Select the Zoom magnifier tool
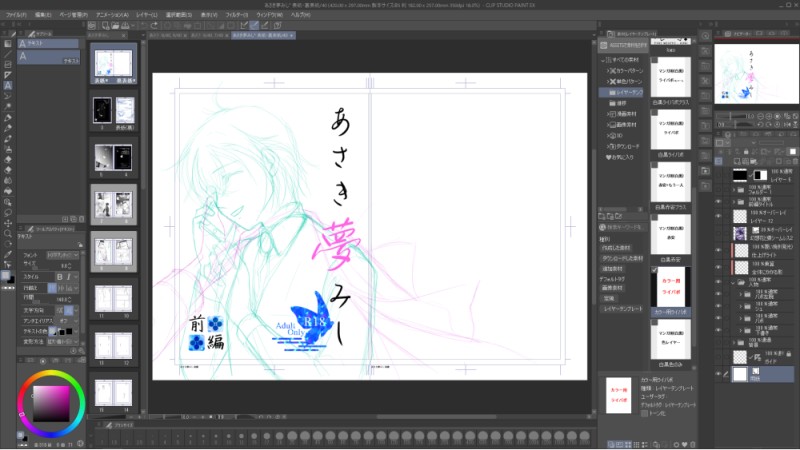Viewport: 800px width, 450px height. click(8, 234)
